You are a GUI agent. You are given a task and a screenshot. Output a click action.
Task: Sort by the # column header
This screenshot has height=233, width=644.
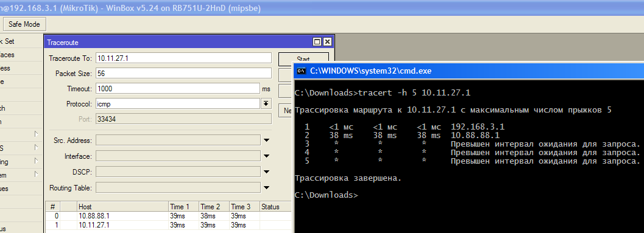[x=53, y=207]
